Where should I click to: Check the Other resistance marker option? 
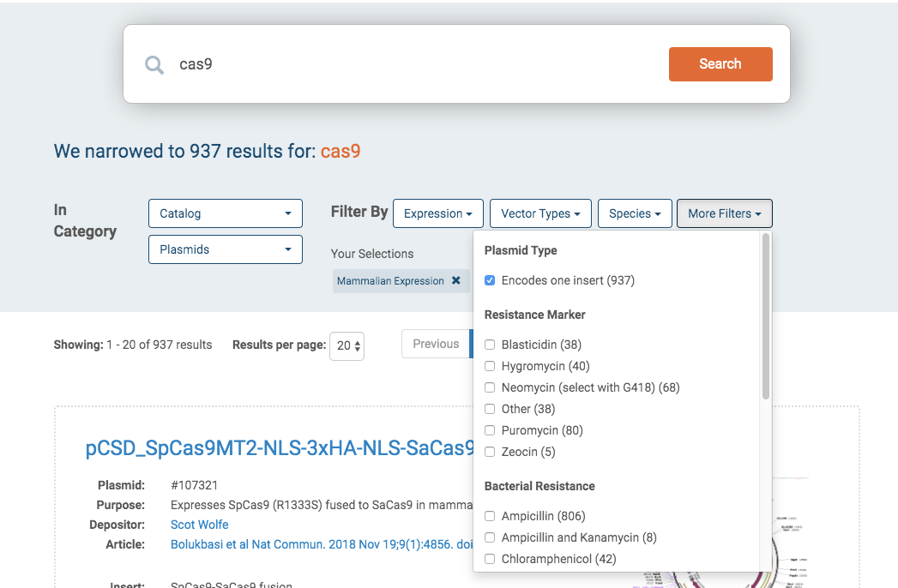tap(490, 409)
